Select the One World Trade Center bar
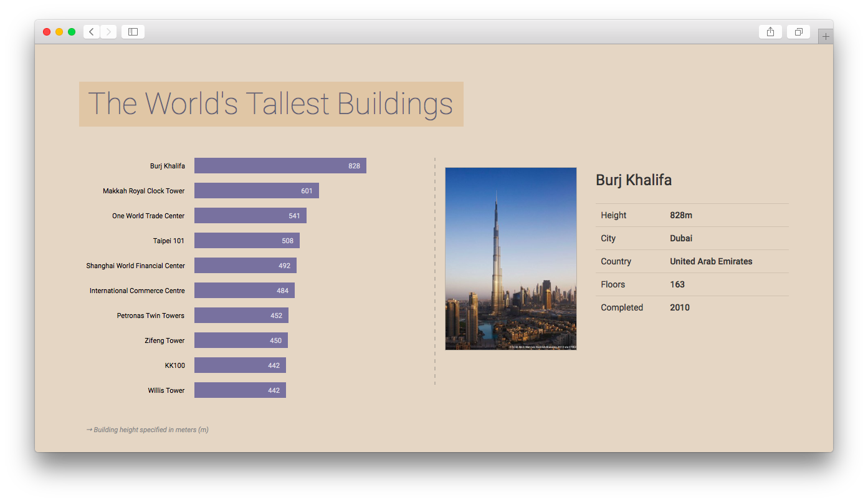 pos(250,216)
